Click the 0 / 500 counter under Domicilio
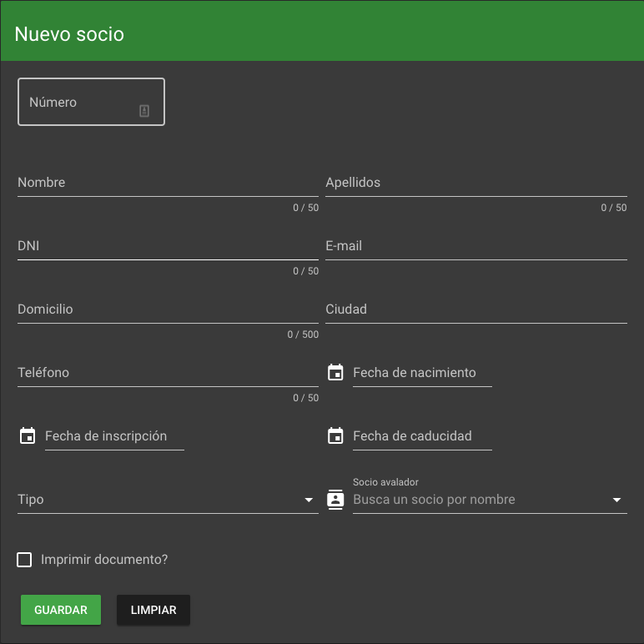 (x=303, y=335)
